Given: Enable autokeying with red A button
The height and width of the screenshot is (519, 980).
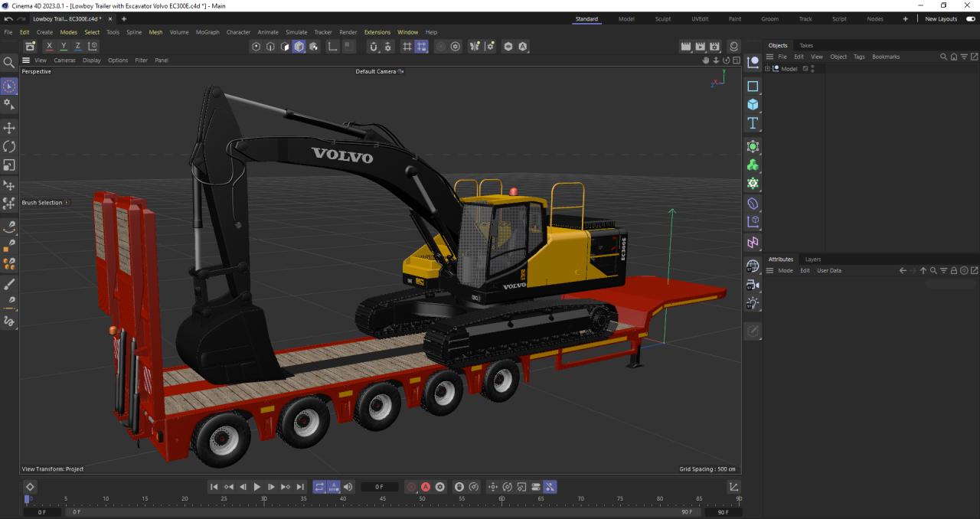Looking at the screenshot, I should click(426, 487).
